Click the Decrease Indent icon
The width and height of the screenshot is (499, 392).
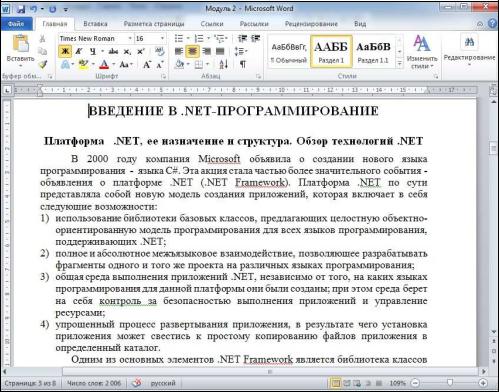pos(242,38)
